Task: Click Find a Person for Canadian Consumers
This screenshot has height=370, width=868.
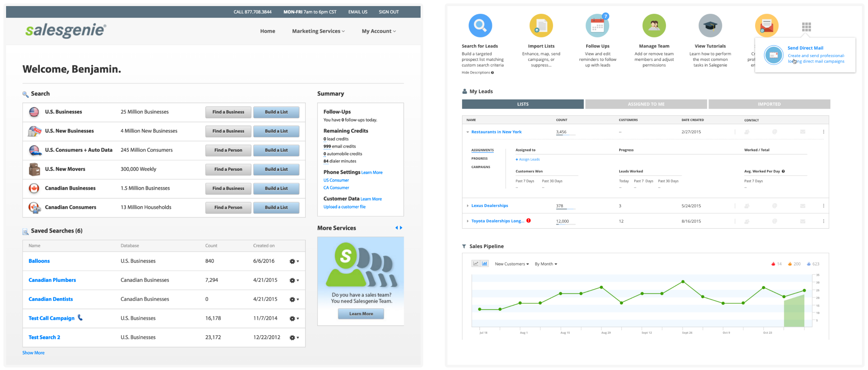Action: coord(228,207)
